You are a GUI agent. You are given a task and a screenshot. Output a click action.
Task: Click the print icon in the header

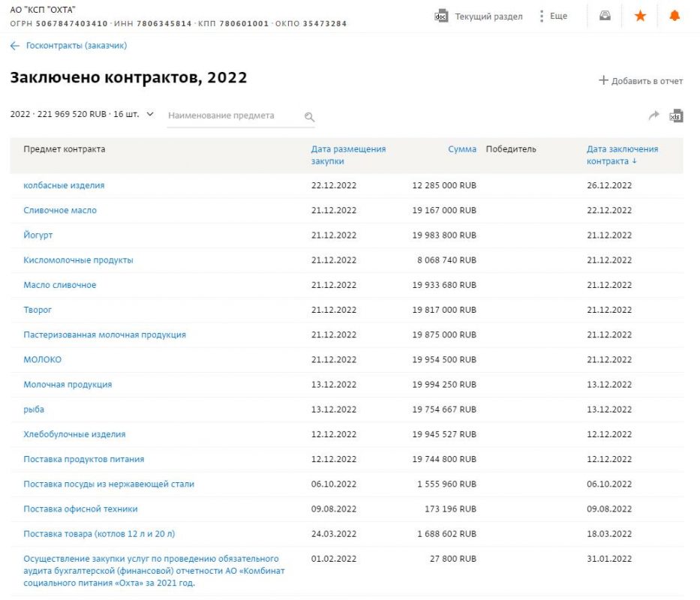(605, 16)
